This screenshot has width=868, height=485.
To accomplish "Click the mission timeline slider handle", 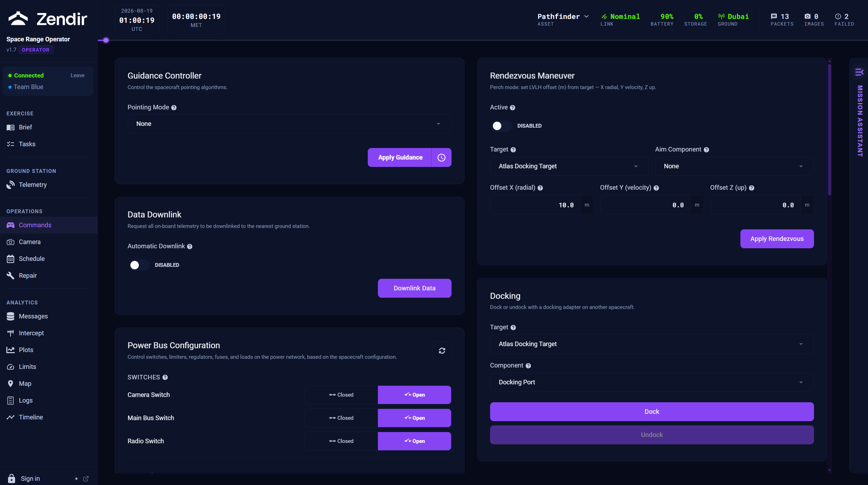I will [x=106, y=40].
